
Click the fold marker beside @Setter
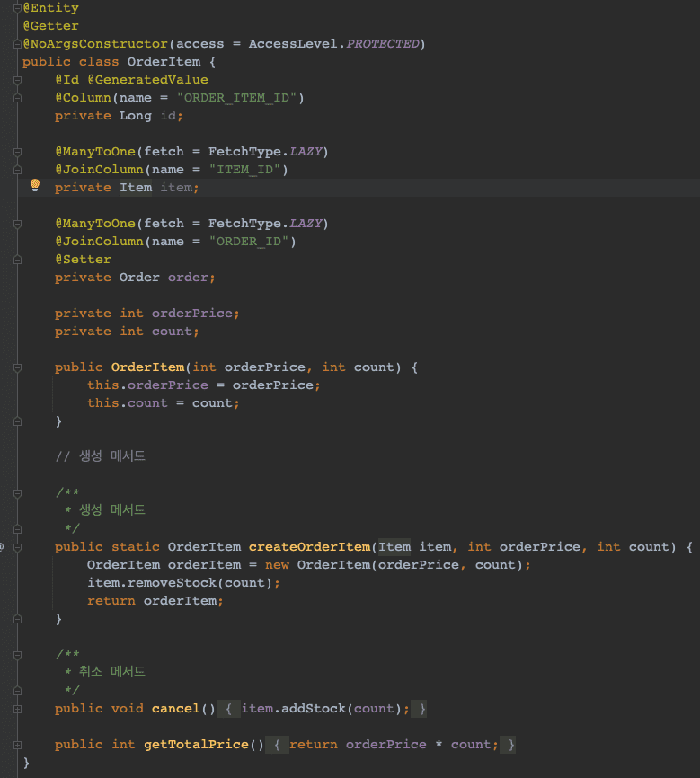pos(17,260)
